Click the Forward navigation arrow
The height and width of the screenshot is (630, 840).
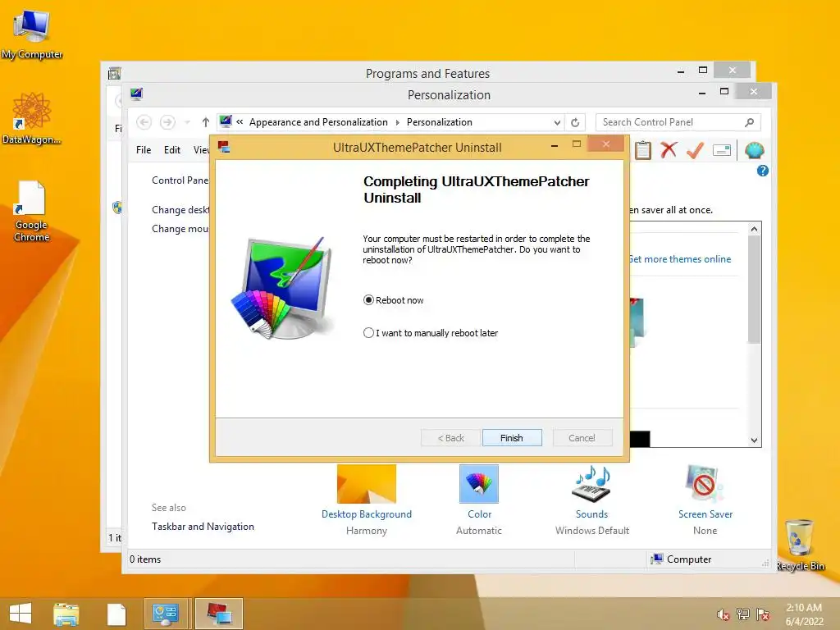click(167, 122)
